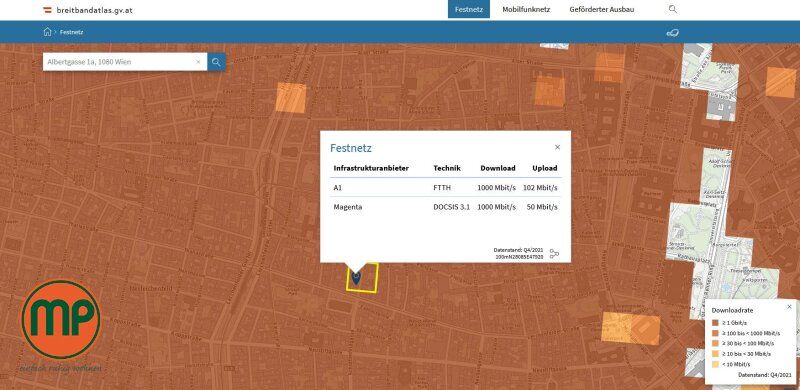Select the Festnetz tab
This screenshot has width=800, height=390.
pyautogui.click(x=469, y=9)
